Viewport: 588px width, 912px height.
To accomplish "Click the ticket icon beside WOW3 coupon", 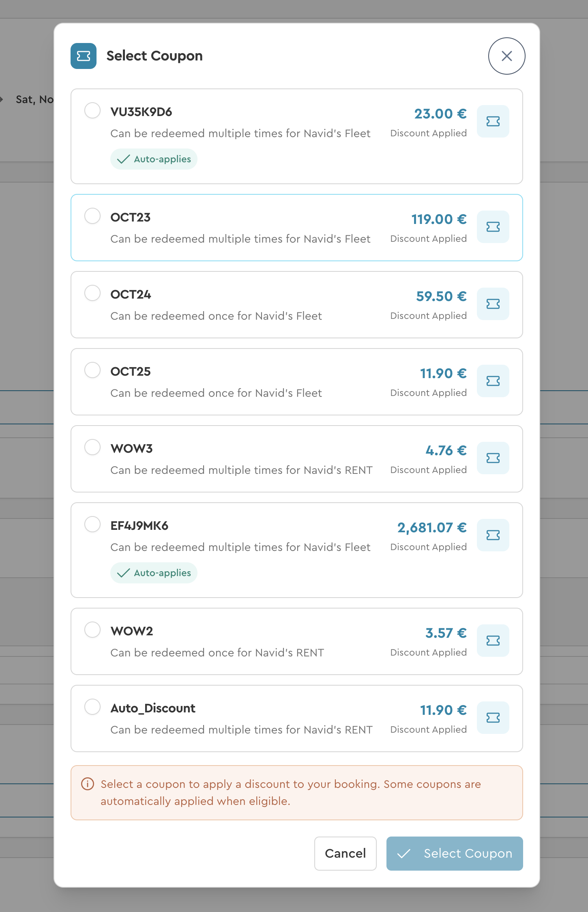I will pyautogui.click(x=493, y=458).
